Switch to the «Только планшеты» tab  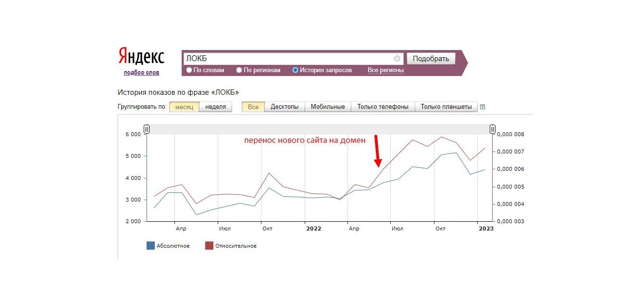446,107
